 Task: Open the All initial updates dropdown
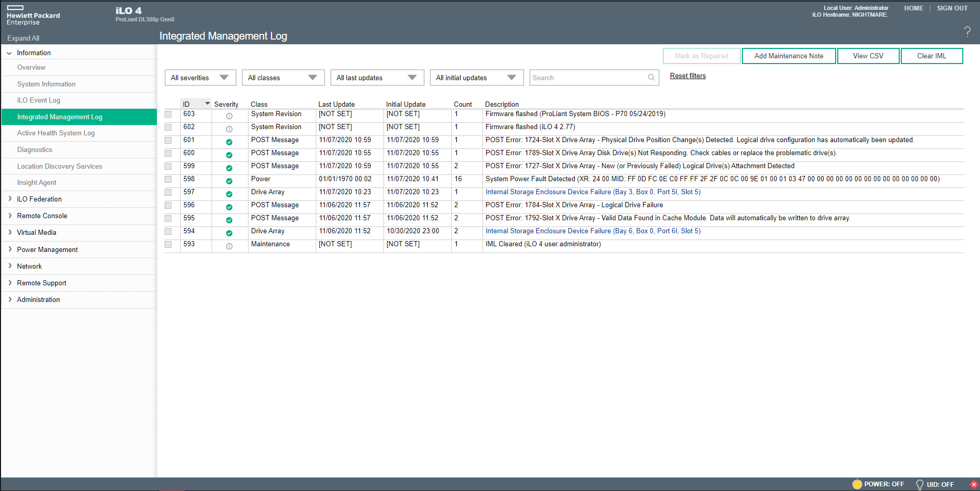(x=477, y=78)
